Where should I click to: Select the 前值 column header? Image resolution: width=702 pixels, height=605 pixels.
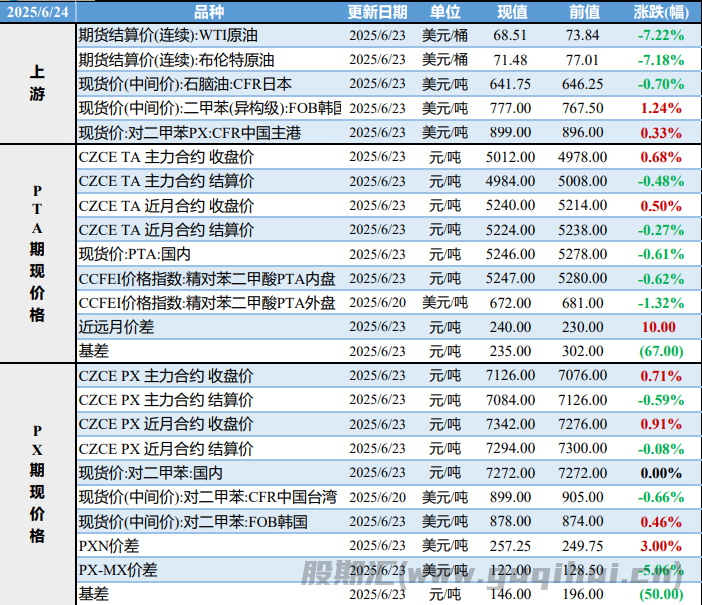point(584,12)
